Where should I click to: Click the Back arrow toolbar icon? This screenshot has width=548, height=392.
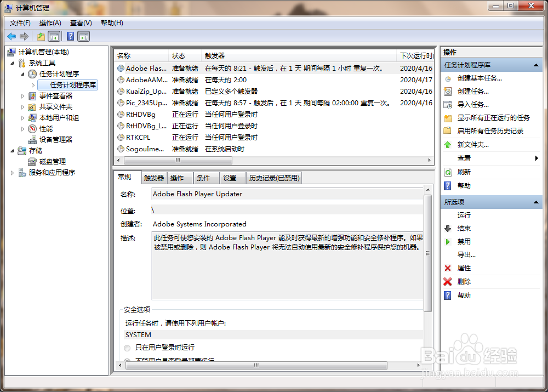coord(12,36)
